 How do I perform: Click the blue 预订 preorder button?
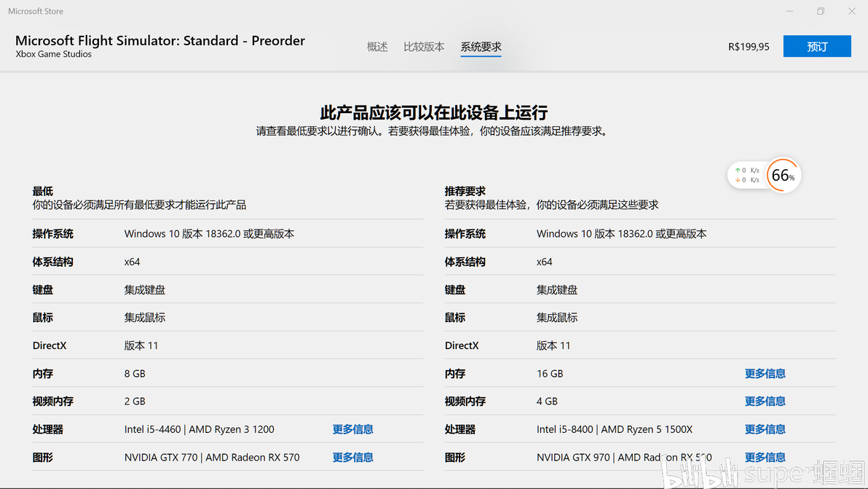point(817,47)
